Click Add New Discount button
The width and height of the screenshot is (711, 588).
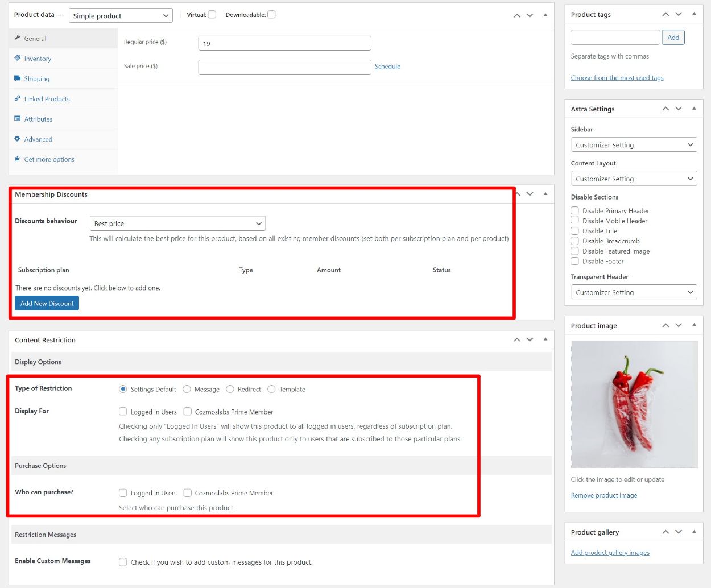tap(47, 303)
